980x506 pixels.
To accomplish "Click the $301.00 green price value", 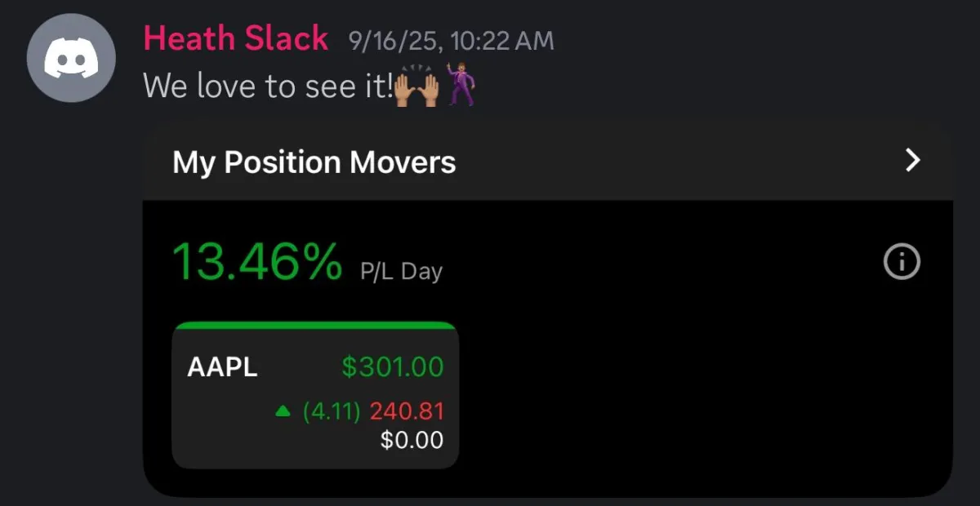I will point(393,367).
